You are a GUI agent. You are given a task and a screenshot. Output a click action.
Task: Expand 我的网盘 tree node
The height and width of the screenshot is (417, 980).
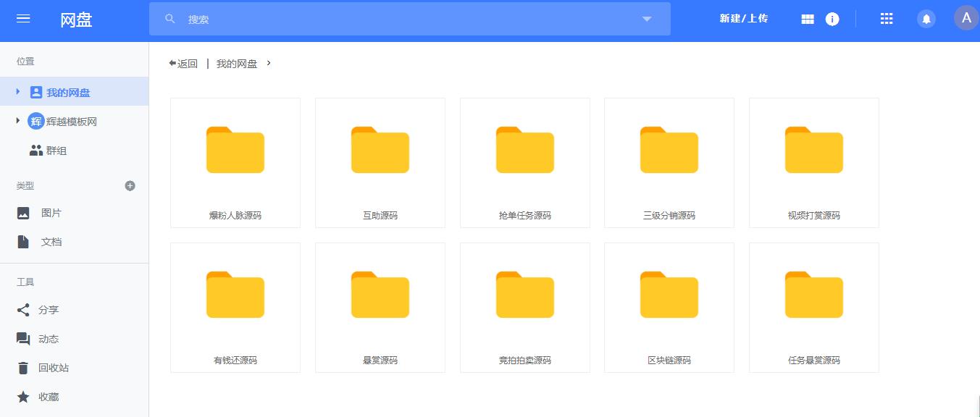coord(18,92)
